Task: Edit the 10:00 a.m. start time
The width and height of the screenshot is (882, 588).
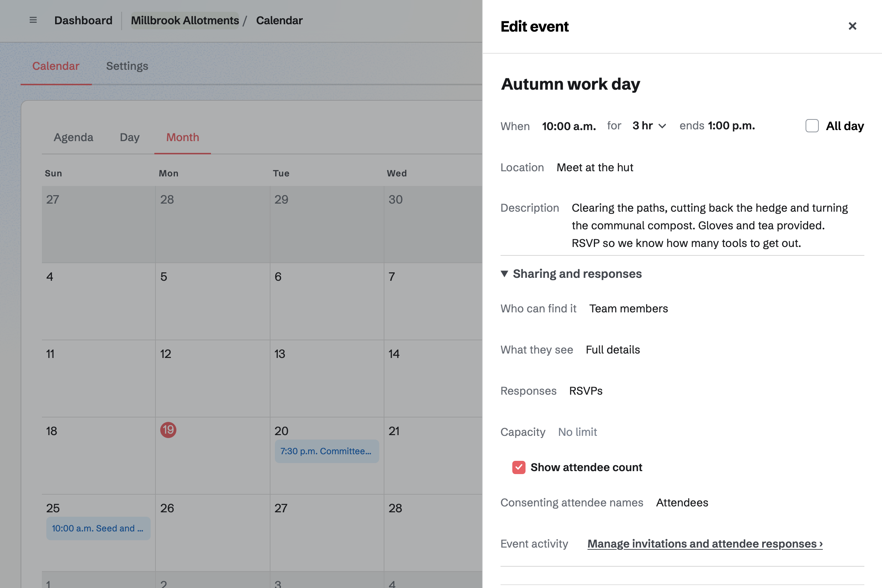Action: [x=569, y=126]
